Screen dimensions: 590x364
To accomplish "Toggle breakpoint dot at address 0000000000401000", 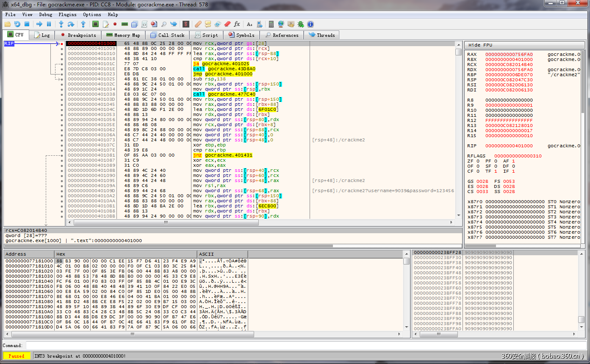I will 62,44.
